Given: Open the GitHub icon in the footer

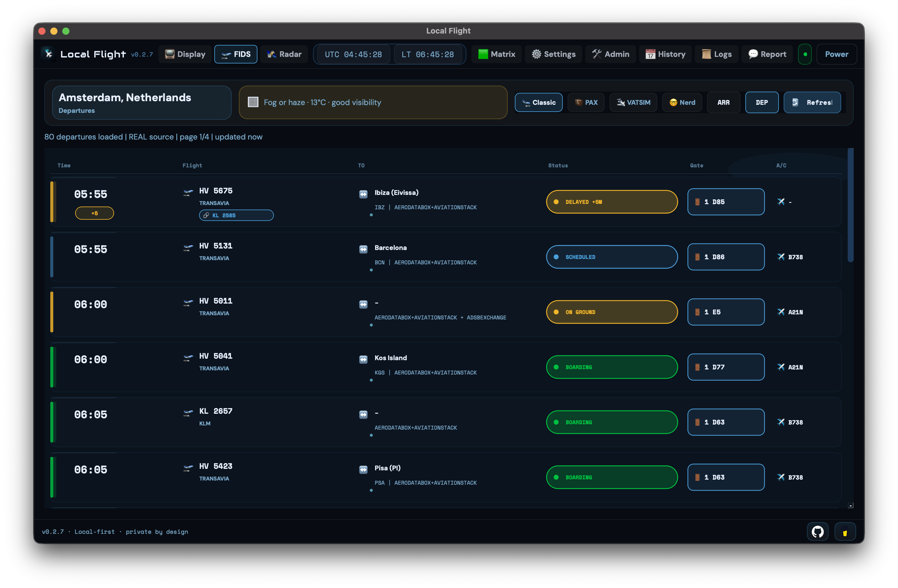Looking at the screenshot, I should pos(817,531).
